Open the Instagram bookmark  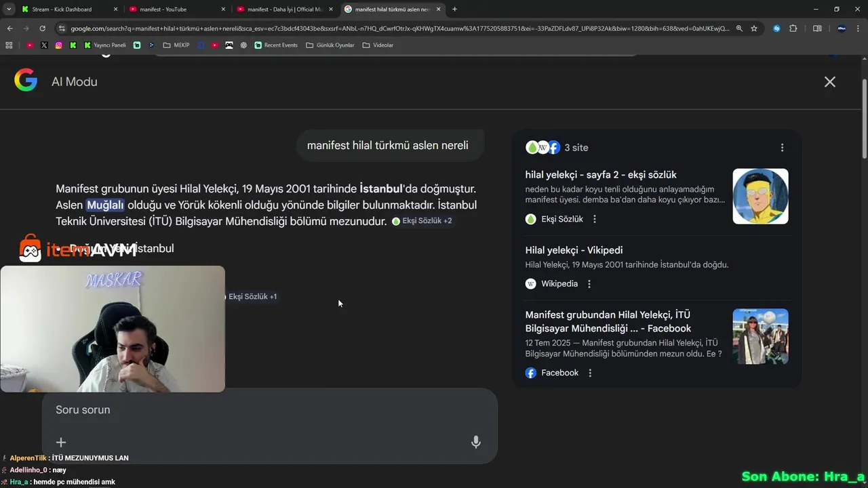click(59, 45)
